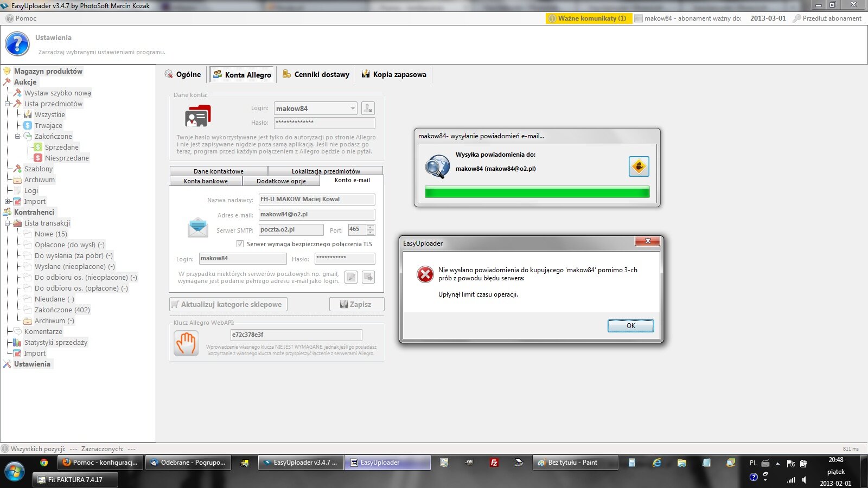Click the 'Serwer SMTP' input field
Image resolution: width=868 pixels, height=488 pixels.
[x=291, y=230]
